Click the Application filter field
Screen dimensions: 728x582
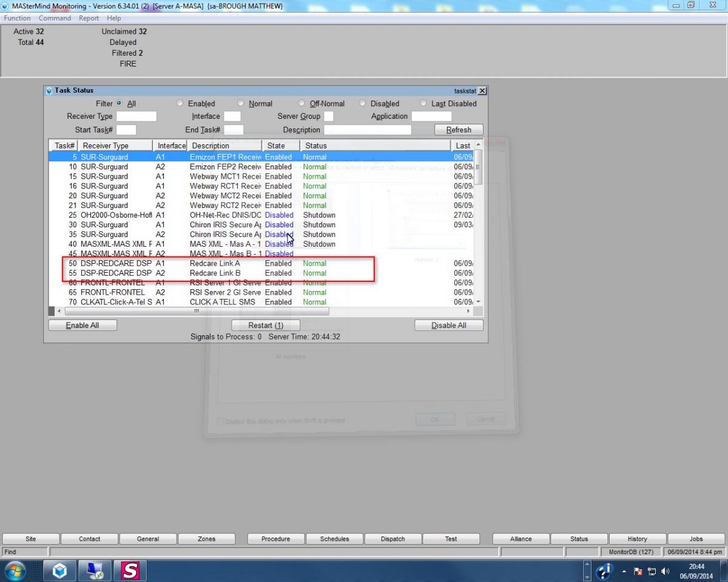pyautogui.click(x=431, y=116)
